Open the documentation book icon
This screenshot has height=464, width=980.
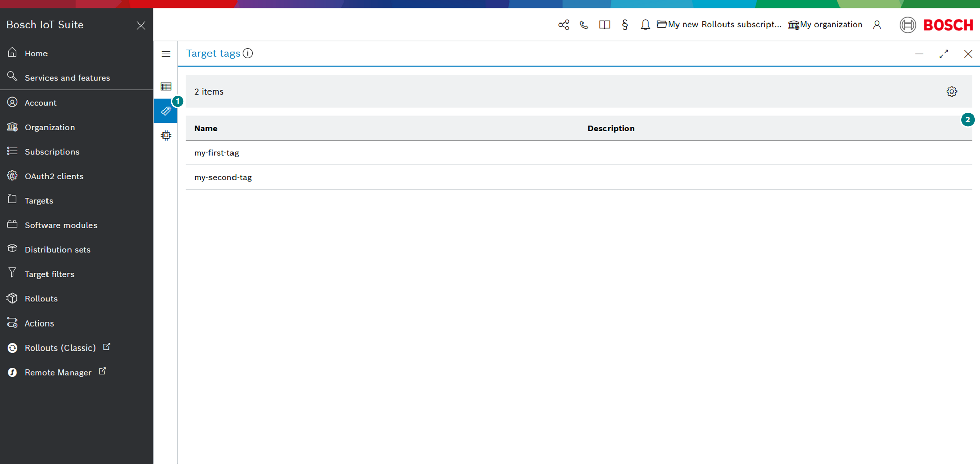(604, 25)
